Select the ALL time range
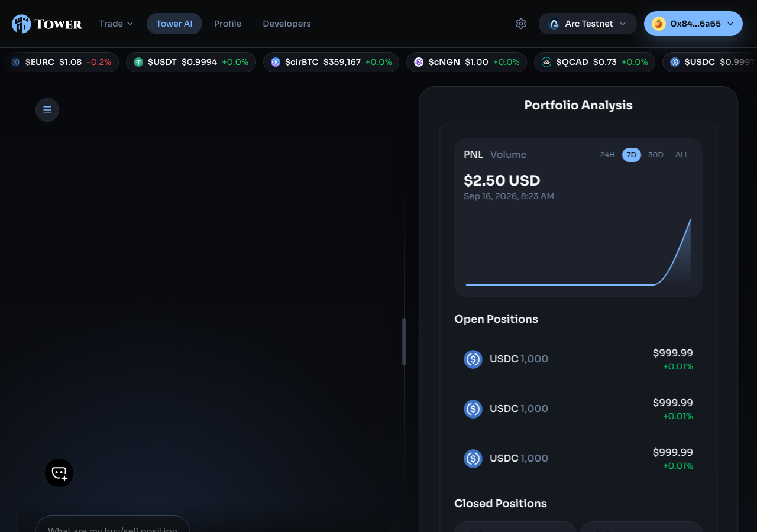 682,155
